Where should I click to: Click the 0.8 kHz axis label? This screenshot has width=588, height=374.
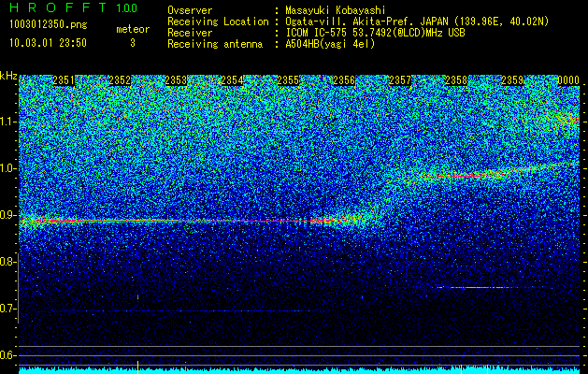pos(8,262)
